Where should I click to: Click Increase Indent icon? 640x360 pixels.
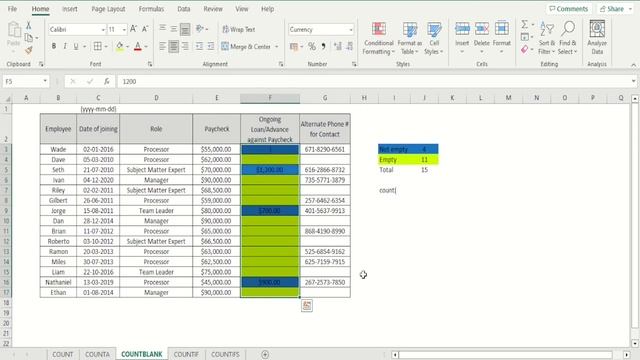(x=211, y=47)
